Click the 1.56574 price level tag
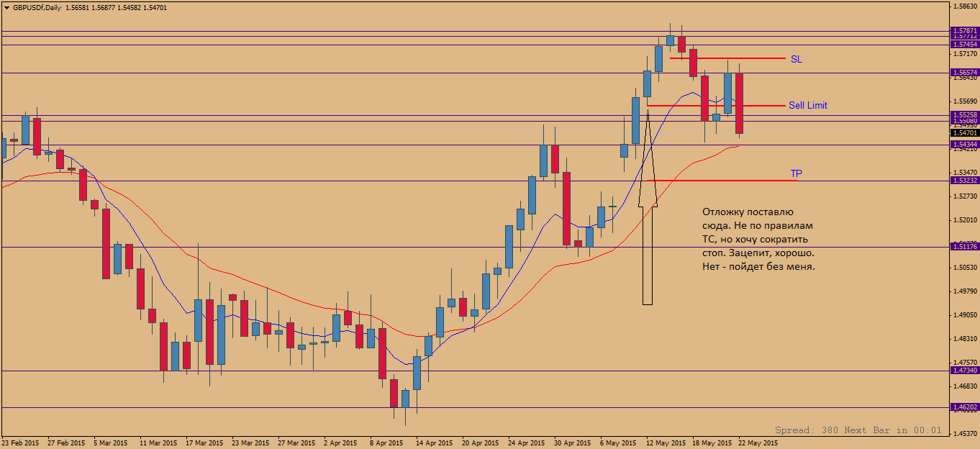The height and width of the screenshot is (449, 980). (x=964, y=73)
